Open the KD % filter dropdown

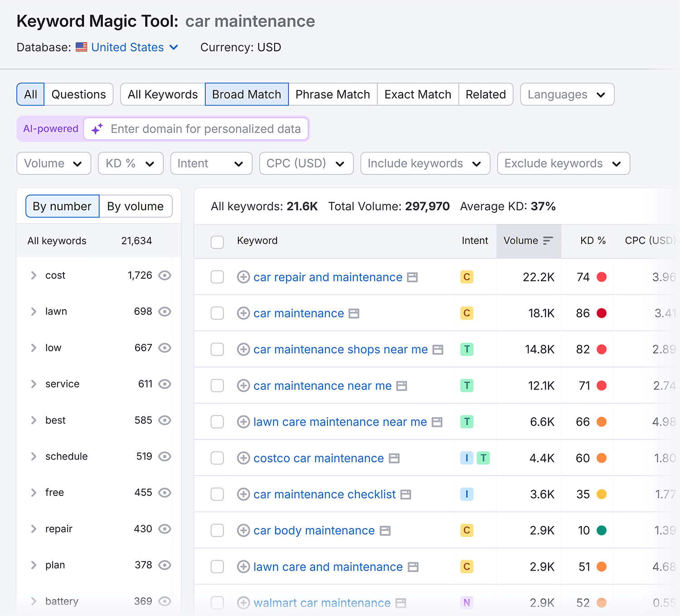pos(131,163)
